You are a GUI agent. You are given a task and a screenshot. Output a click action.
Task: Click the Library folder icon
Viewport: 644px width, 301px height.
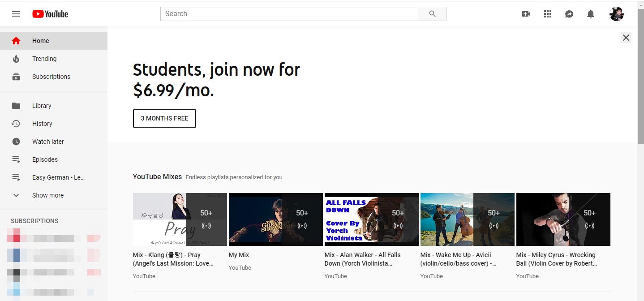coord(16,106)
